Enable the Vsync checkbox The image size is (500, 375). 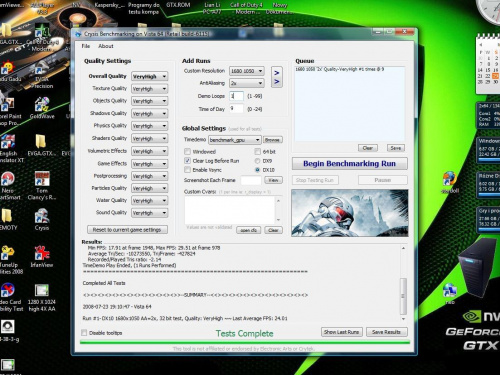point(188,170)
